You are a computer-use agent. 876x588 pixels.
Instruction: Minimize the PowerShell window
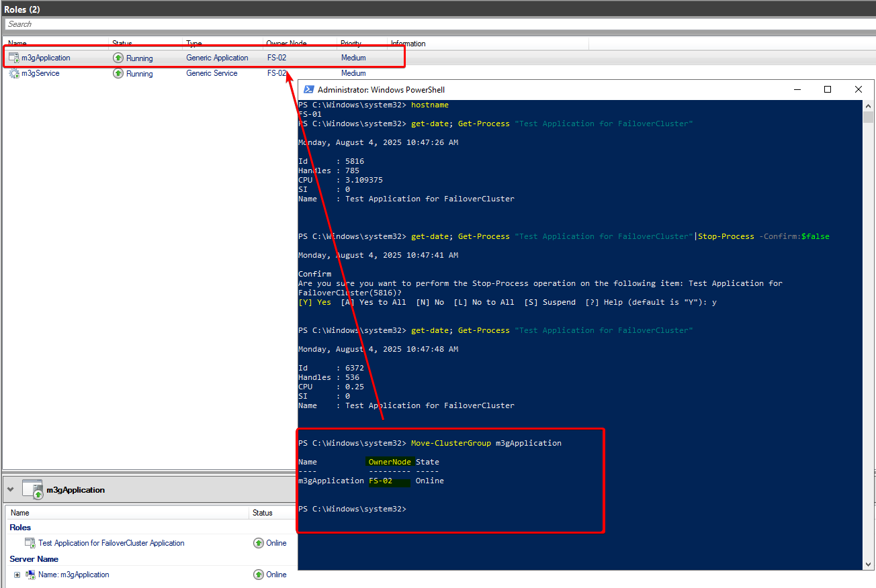click(797, 89)
